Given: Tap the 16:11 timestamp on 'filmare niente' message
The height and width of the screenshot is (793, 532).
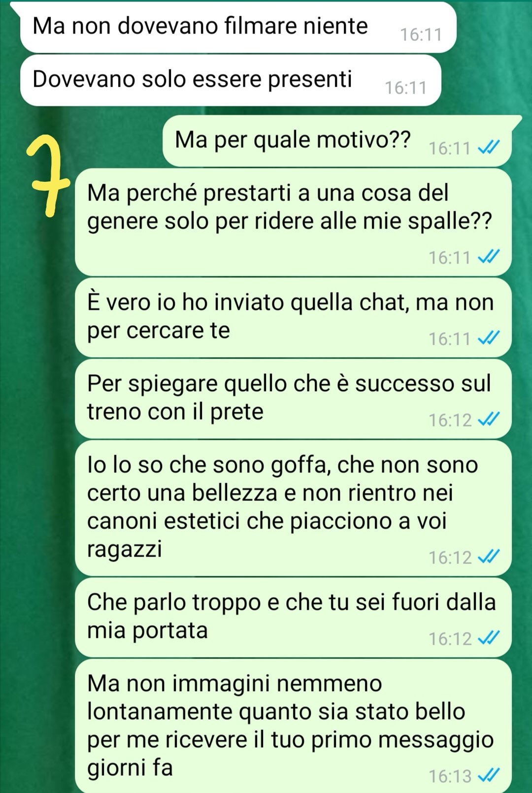Looking at the screenshot, I should pyautogui.click(x=421, y=35).
